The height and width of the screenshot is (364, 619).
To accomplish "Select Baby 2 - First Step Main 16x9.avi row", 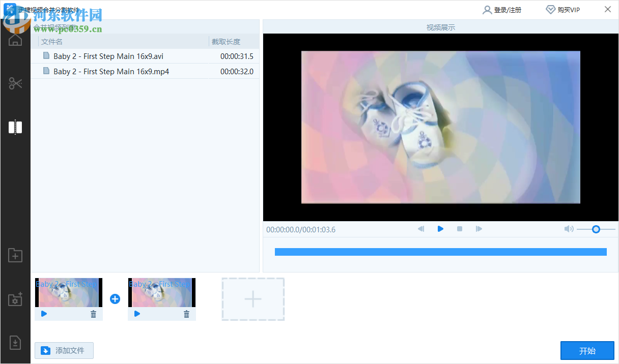I will (145, 56).
